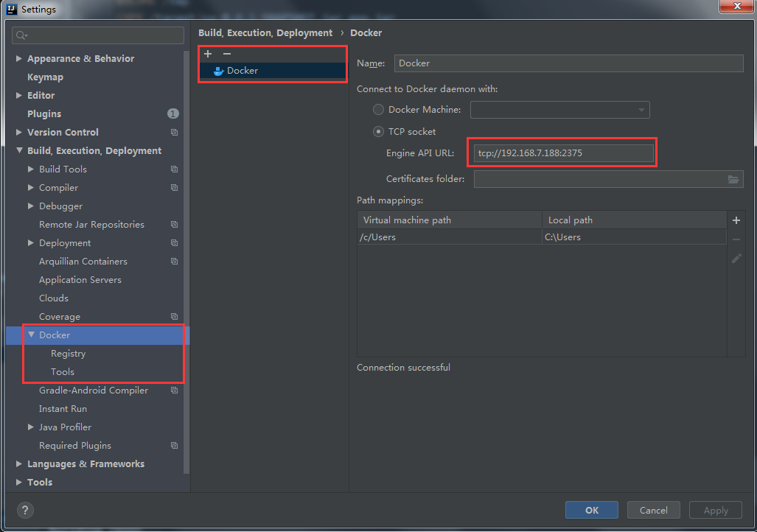
Task: Click the Cancel button
Action: tap(654, 510)
